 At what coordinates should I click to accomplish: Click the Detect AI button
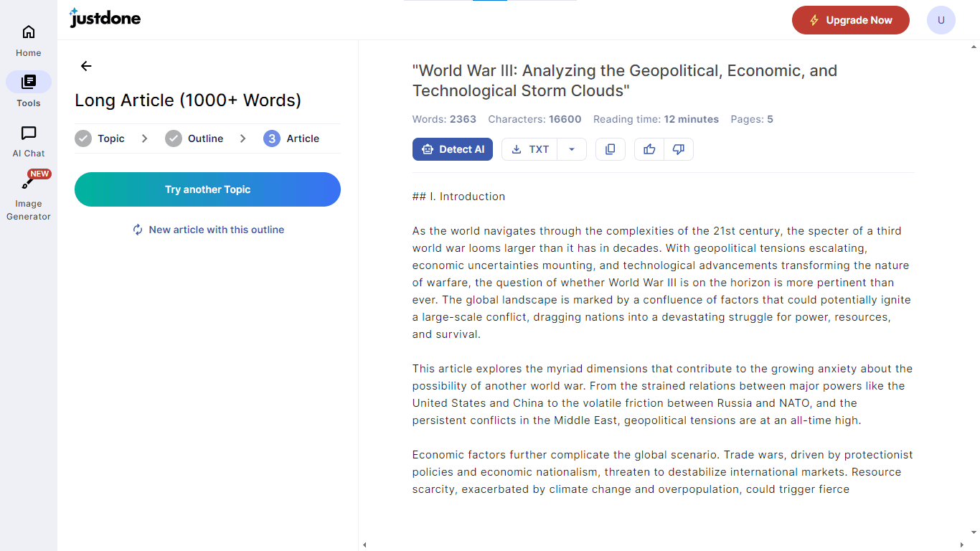[x=453, y=149]
